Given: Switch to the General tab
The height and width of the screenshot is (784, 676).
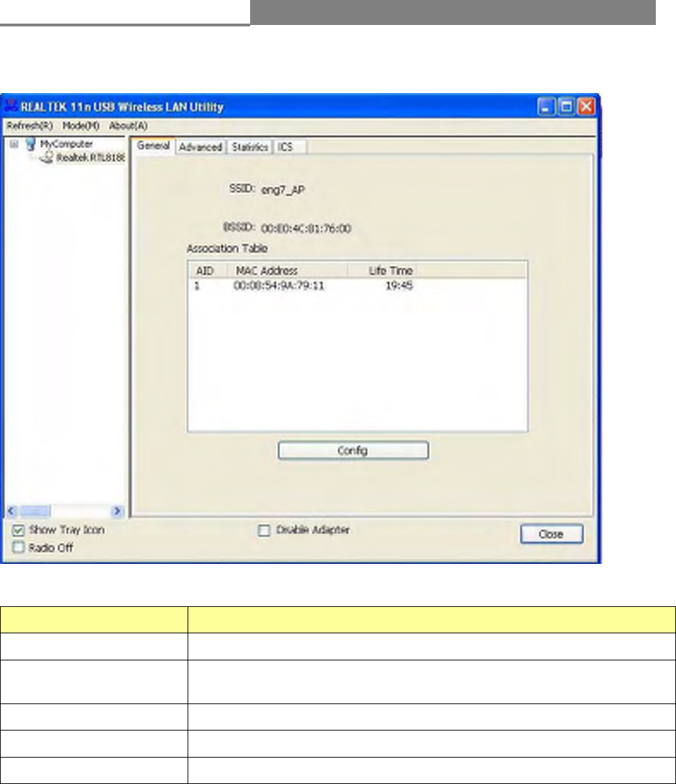Looking at the screenshot, I should coord(153,146).
